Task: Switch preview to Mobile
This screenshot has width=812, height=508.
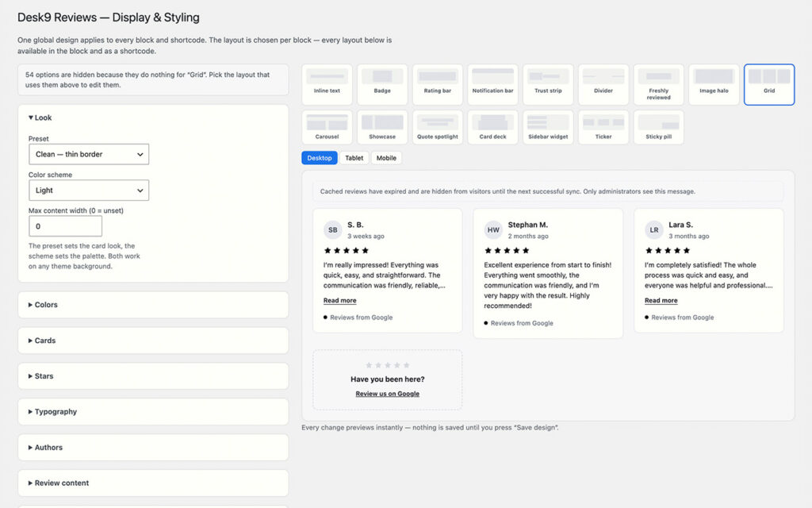Action: (x=386, y=158)
